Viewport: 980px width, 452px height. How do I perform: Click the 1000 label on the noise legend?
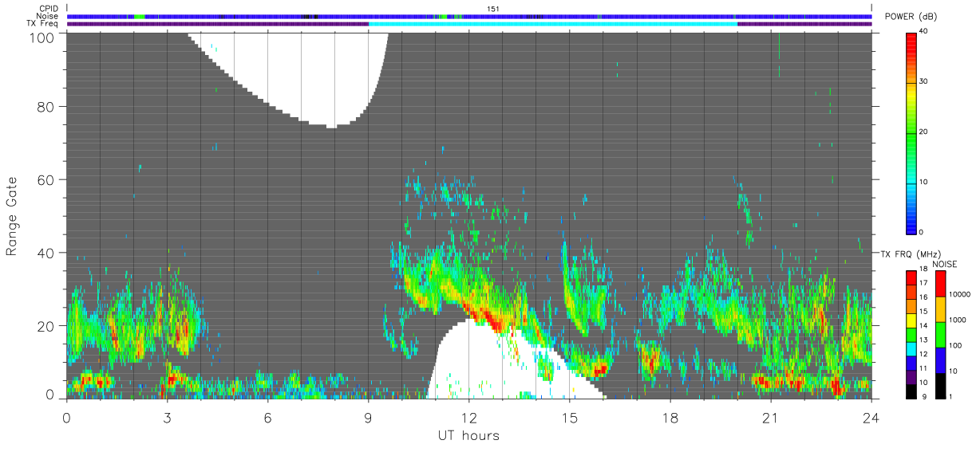pyautogui.click(x=958, y=320)
